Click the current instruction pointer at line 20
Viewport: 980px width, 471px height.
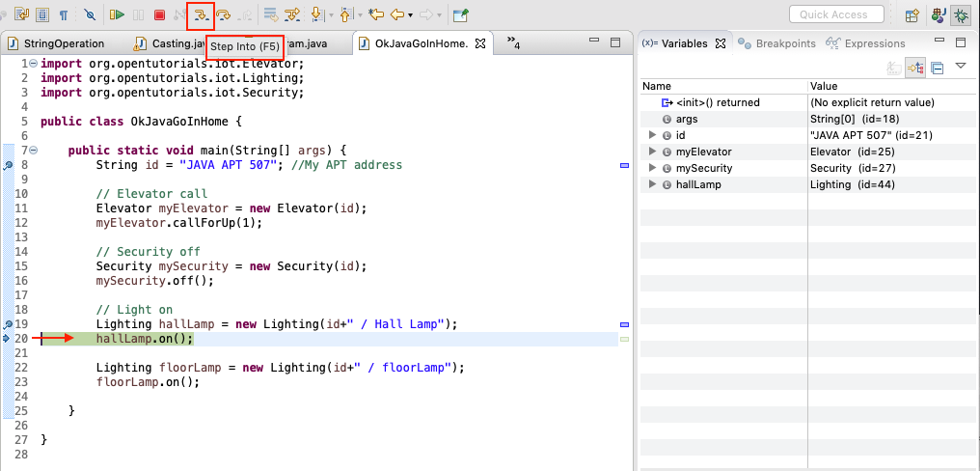pyautogui.click(x=7, y=339)
